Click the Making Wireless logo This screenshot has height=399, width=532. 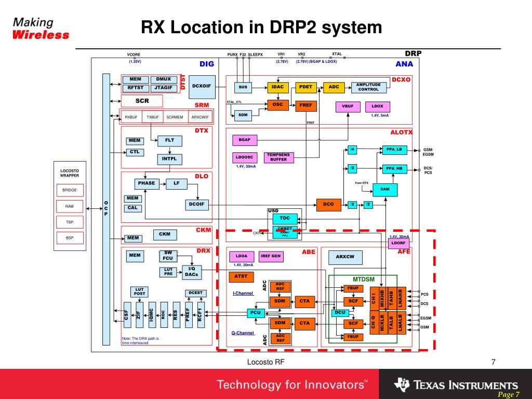click(41, 29)
